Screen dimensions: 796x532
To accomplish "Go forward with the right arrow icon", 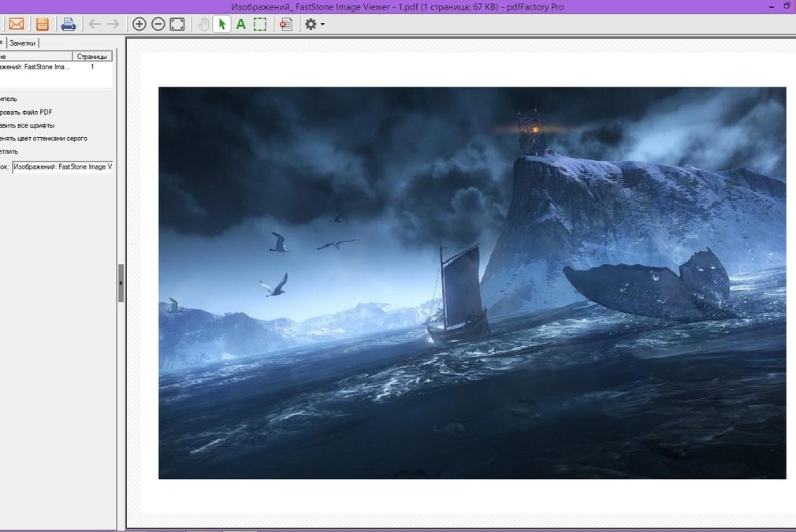I will [113, 24].
